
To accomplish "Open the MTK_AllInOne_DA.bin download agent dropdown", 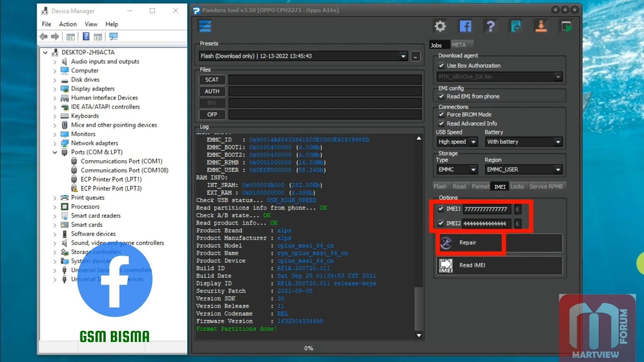I will [500, 77].
